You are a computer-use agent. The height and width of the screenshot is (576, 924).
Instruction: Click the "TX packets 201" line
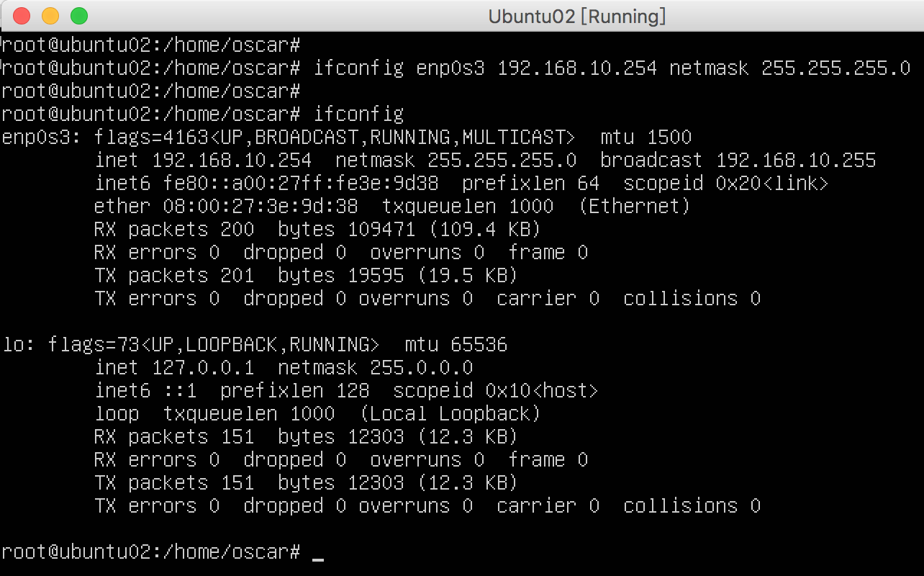pyautogui.click(x=174, y=276)
